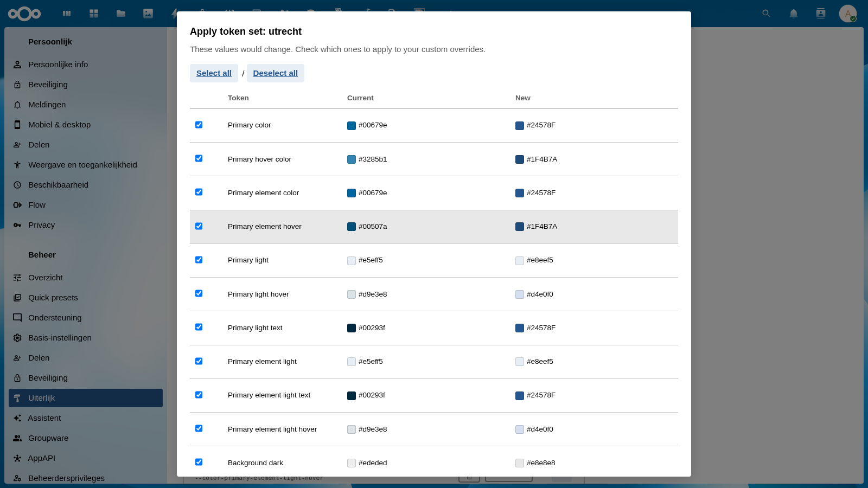This screenshot has height=488, width=868.
Task: Open the Dashboard app icon in top bar
Action: (x=94, y=14)
